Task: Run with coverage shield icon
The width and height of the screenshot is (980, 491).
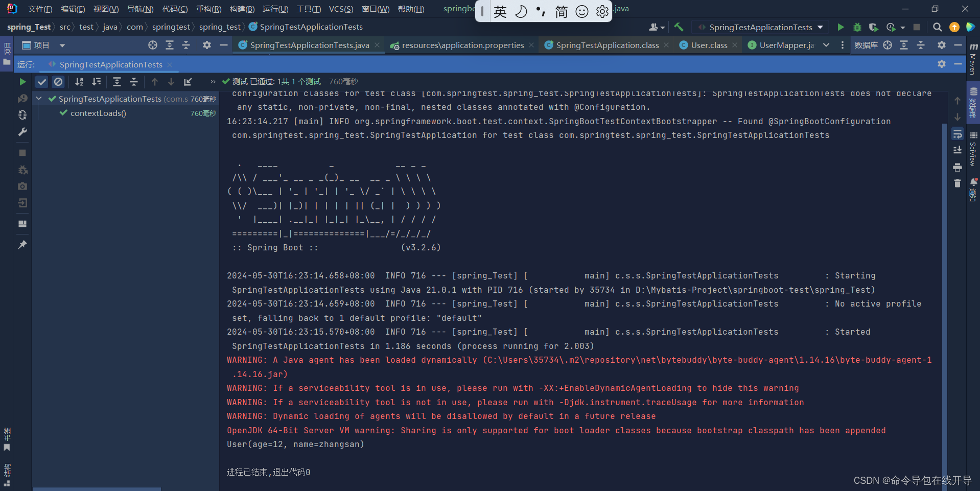Action: click(x=873, y=27)
